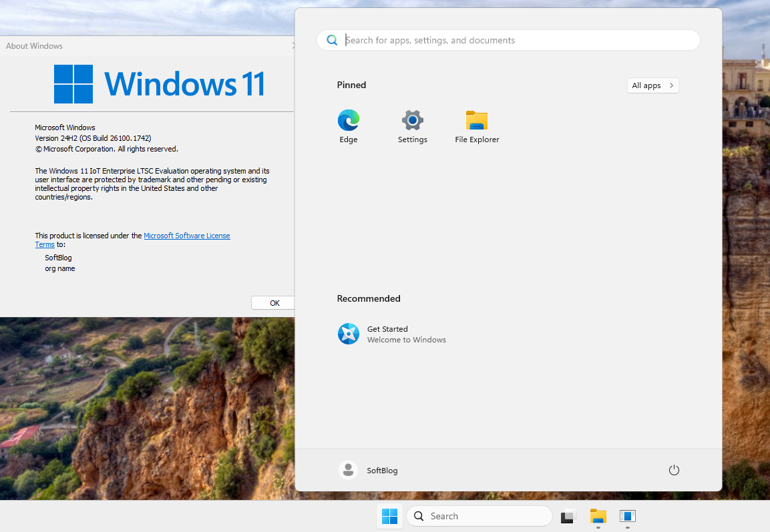Screen dimensions: 770x532
Task: Open the Microsoft Software License link
Action: tap(186, 236)
